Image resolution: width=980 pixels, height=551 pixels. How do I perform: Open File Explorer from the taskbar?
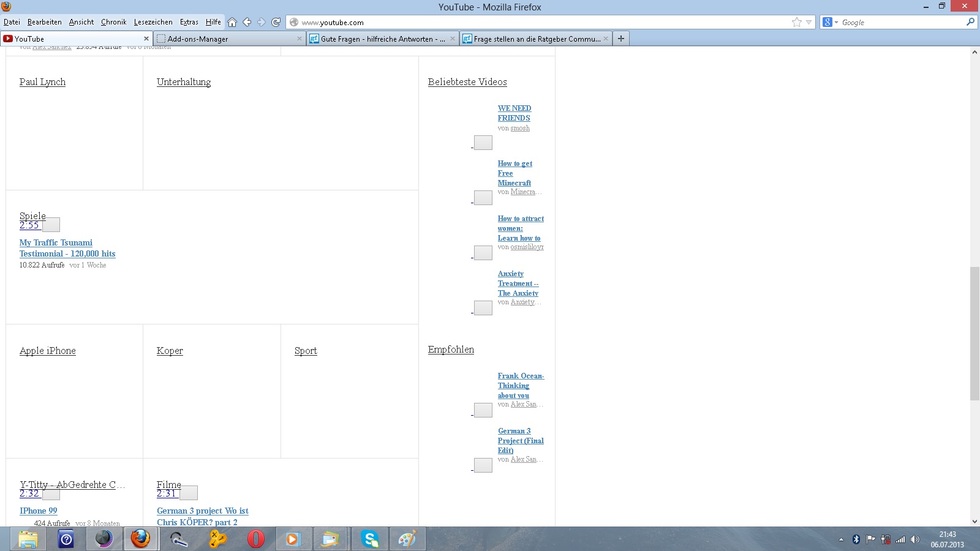(28, 539)
